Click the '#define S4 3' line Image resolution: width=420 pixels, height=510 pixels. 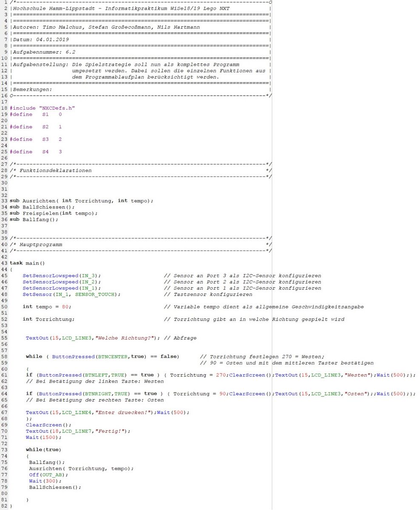(36, 152)
